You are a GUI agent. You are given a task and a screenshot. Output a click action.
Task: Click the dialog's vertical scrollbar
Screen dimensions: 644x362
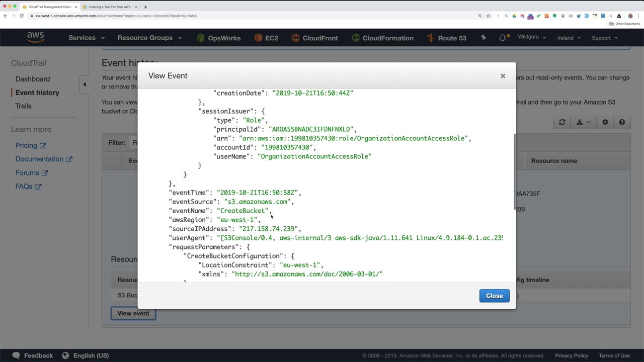tap(514, 172)
